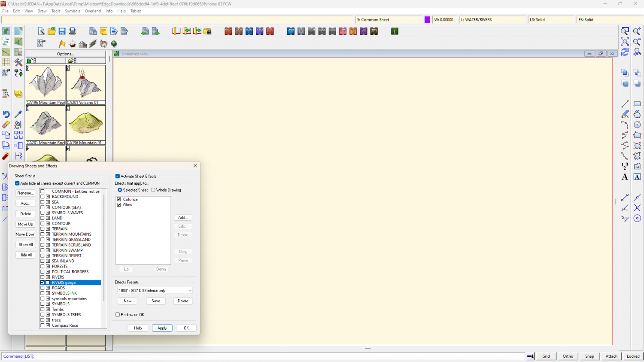Click the Zoom Extents icon
This screenshot has width=644, height=362.
(625, 42)
